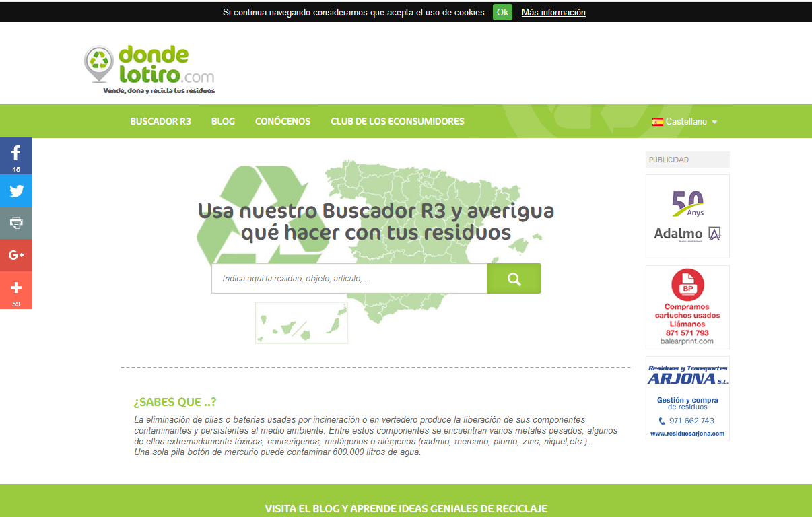Click the cookie notice text

tap(355, 12)
